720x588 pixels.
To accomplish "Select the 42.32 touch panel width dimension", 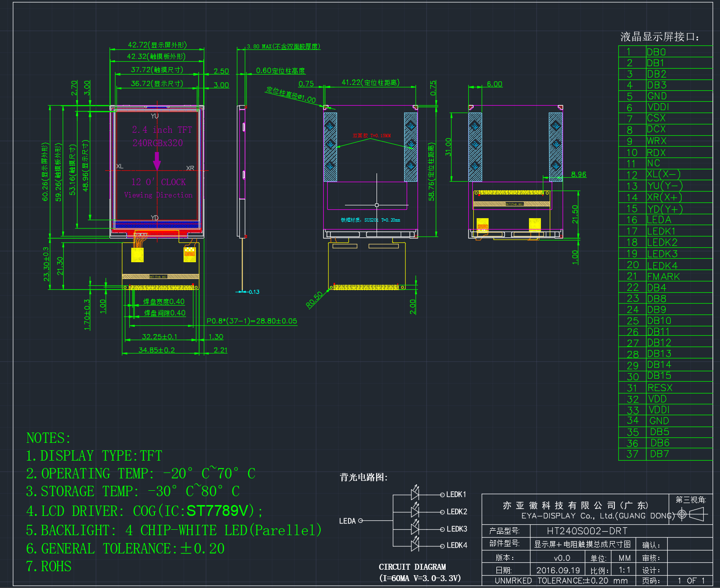I will (156, 57).
